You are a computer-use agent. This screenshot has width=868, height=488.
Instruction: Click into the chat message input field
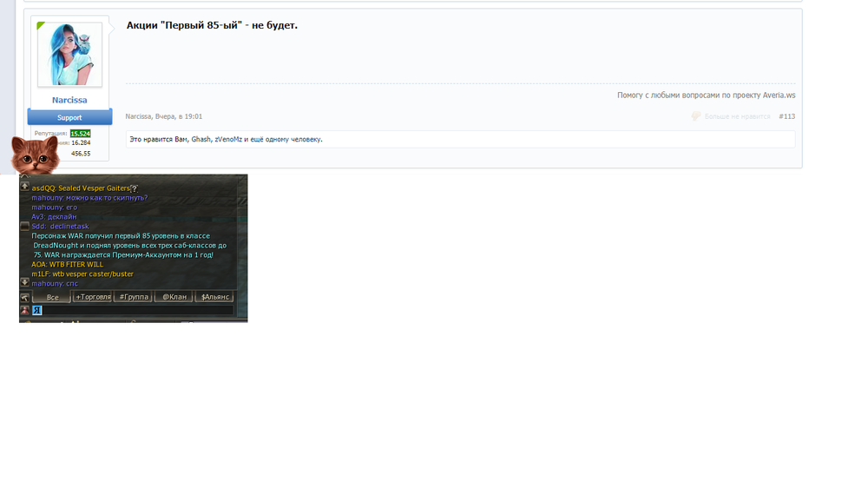click(x=139, y=310)
